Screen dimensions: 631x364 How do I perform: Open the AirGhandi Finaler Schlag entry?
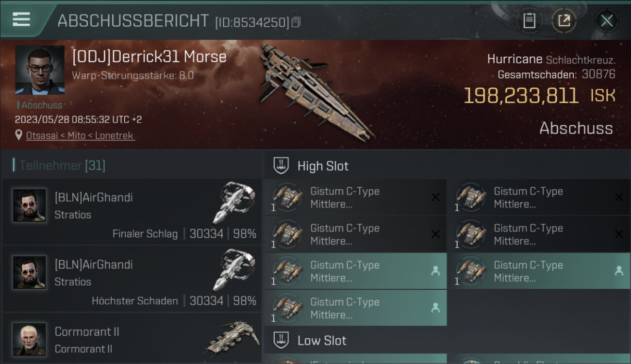(x=132, y=212)
